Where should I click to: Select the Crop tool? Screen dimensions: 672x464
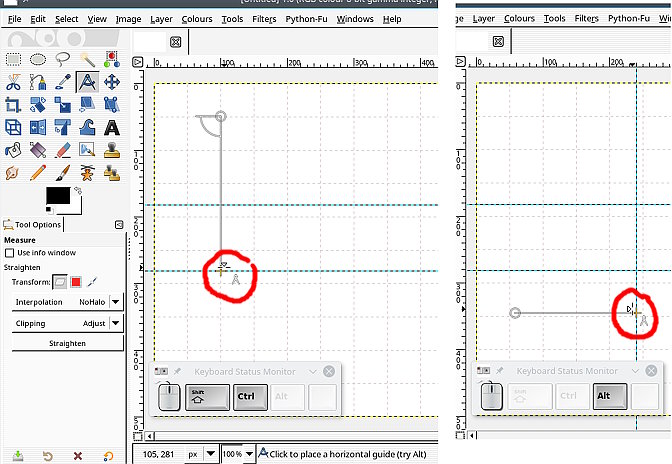pyautogui.click(x=13, y=105)
